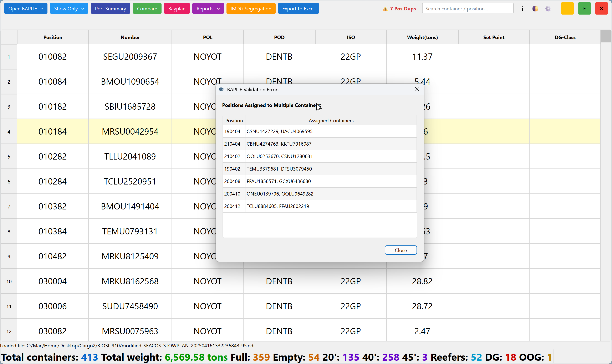Screen dimensions: 612x364
Task: Click the vertical scrollbar thumb of the table
Action: point(606,36)
